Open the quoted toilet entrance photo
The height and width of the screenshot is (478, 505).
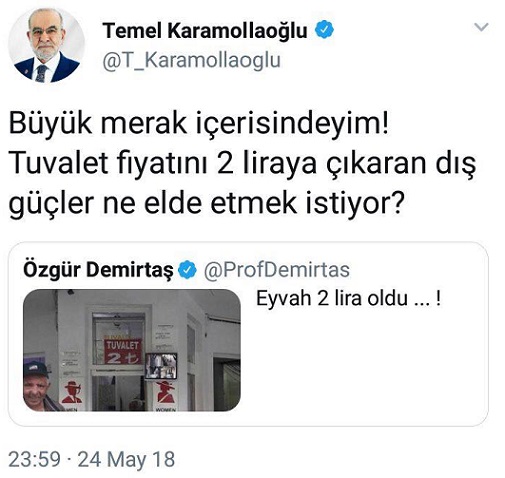(x=132, y=350)
